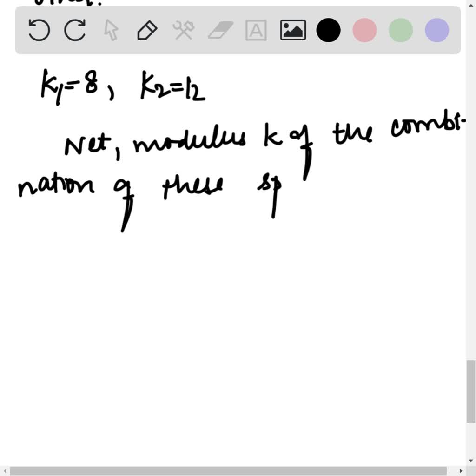Click the scroll-down arrow on right scrollbar

click(472, 460)
